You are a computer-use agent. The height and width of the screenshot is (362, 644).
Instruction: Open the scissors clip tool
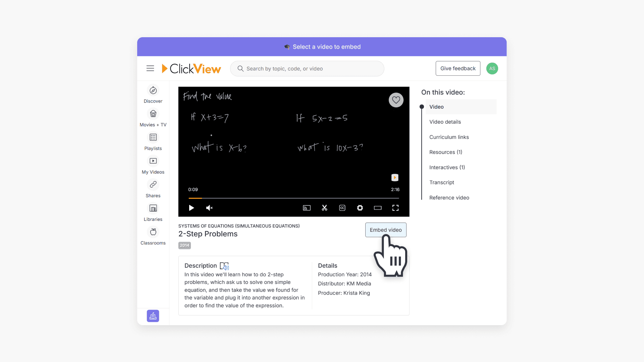pos(324,208)
